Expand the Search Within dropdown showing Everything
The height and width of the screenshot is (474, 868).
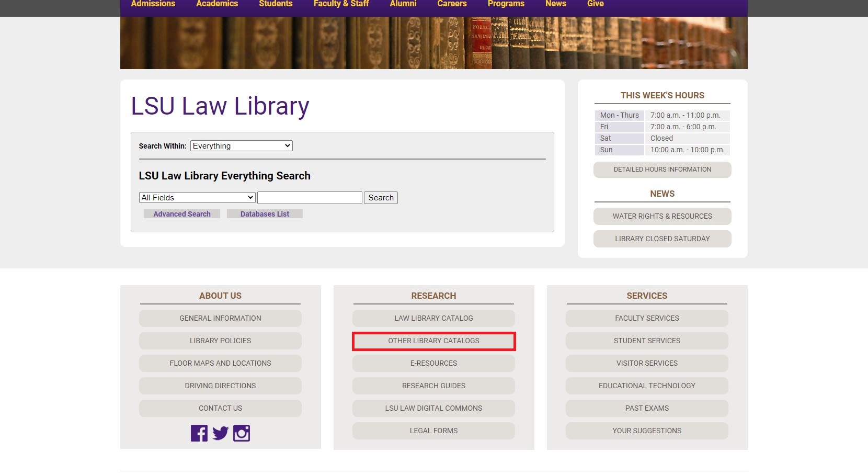point(242,146)
